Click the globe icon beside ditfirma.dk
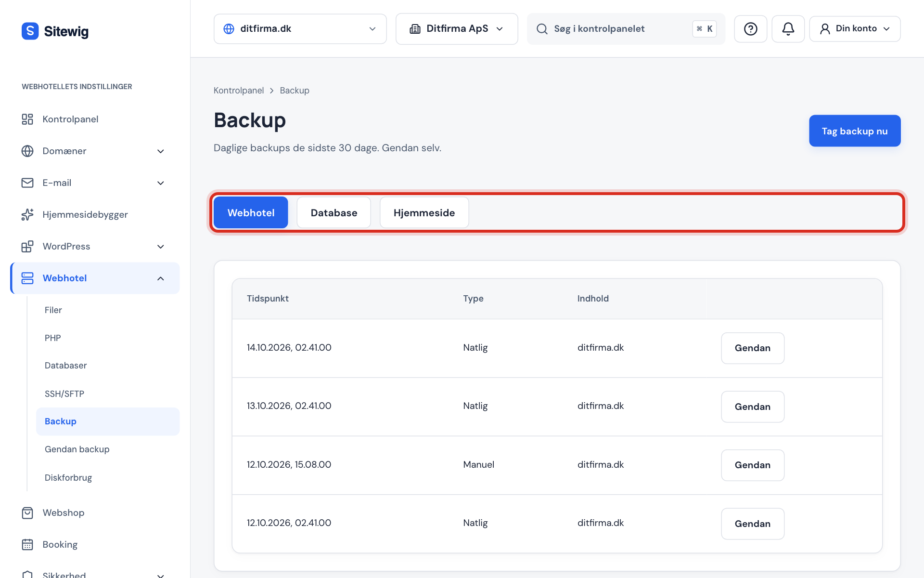924x578 pixels. point(229,29)
